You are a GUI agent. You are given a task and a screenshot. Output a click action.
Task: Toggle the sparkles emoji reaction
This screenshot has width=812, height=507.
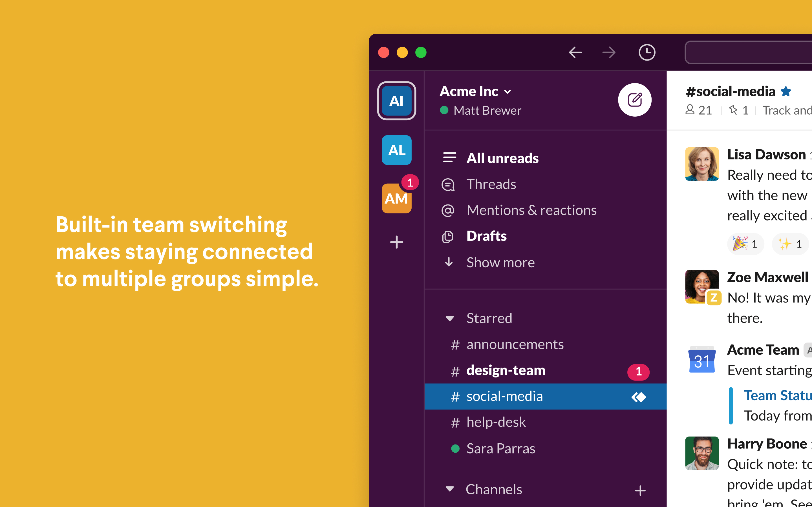[790, 244]
